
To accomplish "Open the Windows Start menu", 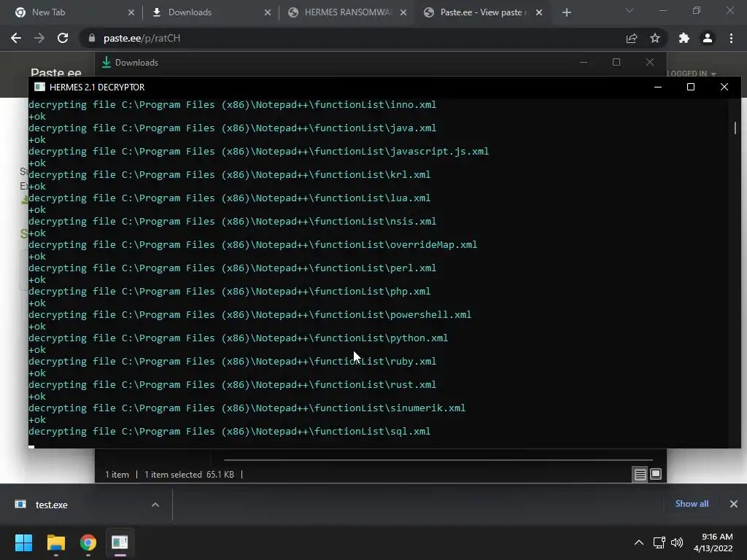I will coord(23,542).
